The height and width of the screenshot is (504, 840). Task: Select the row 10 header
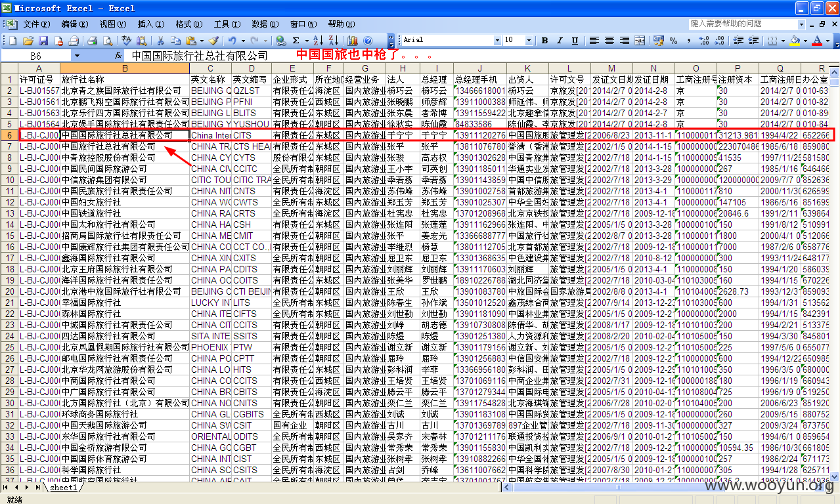point(9,180)
